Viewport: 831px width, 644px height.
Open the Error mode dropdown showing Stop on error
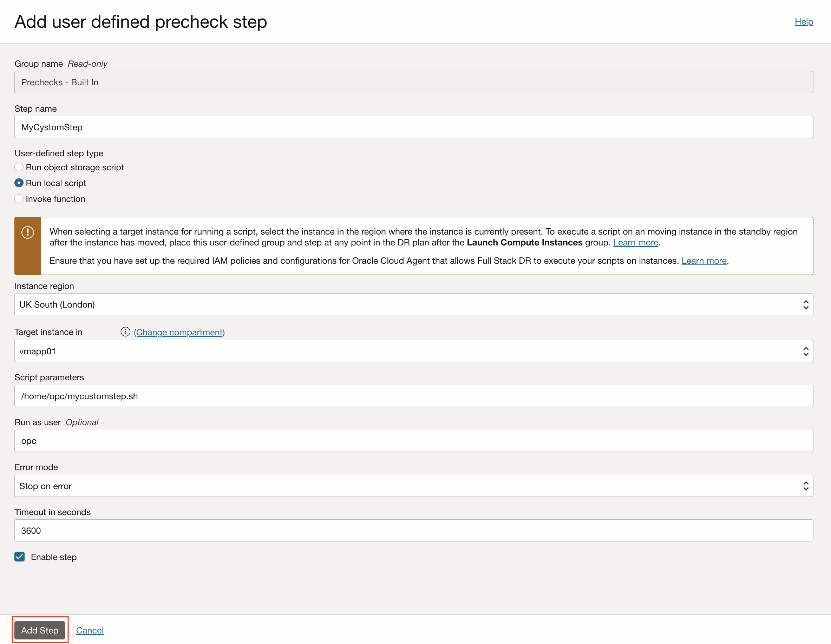pyautogui.click(x=380, y=486)
